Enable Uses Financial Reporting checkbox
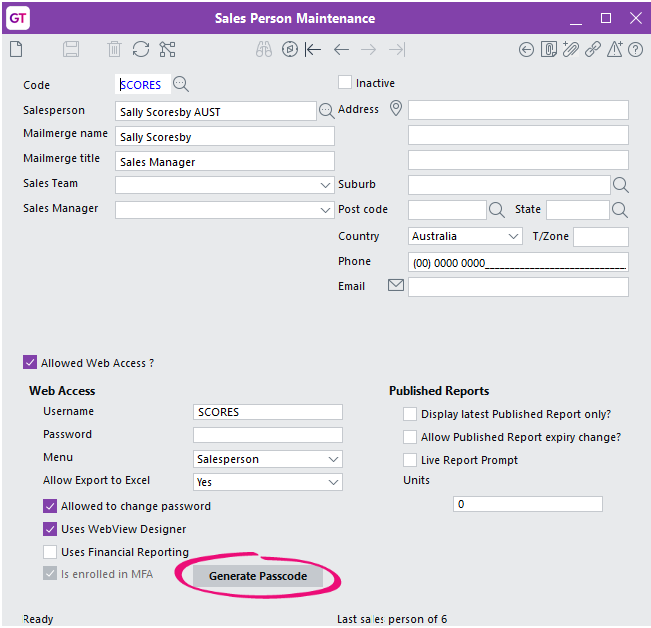651x628 pixels. 50,552
